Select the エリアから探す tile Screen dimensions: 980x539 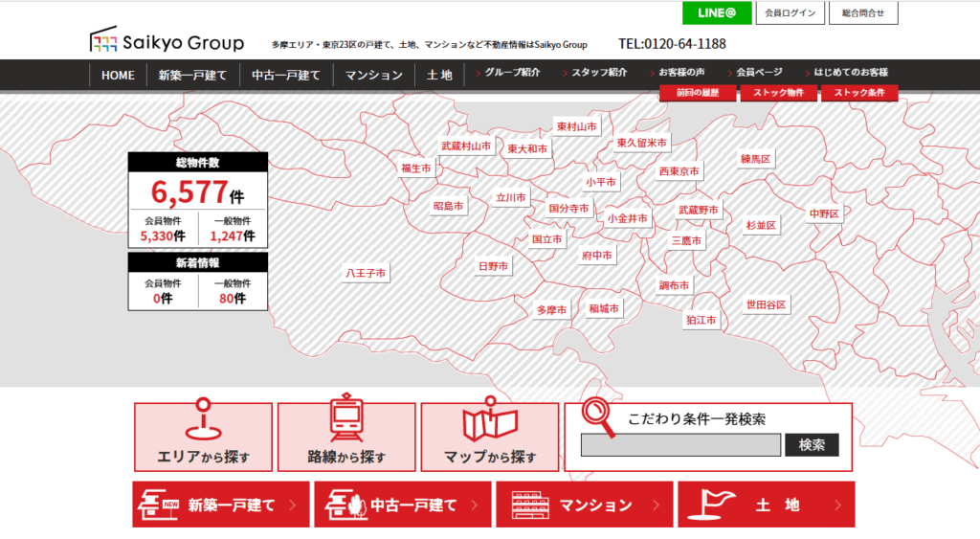[203, 437]
